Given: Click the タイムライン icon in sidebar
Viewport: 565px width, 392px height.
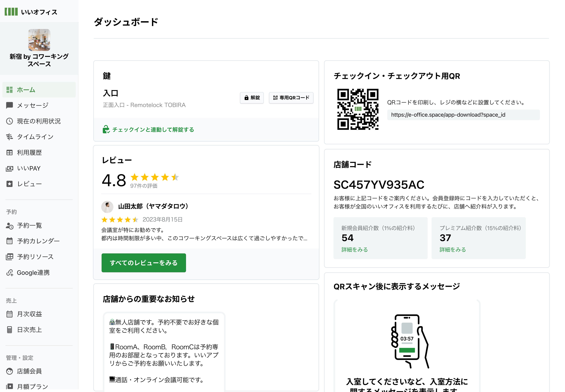Looking at the screenshot, I should [x=9, y=137].
